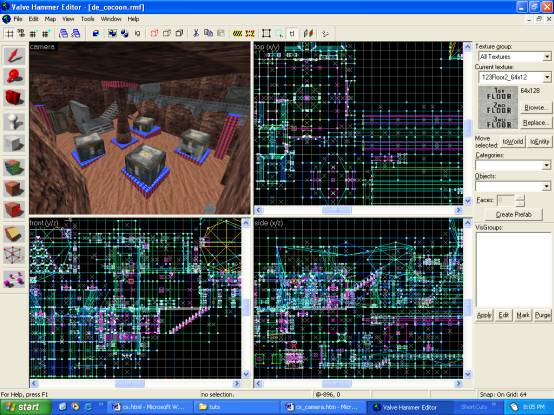554x415 pixels.
Task: Click top (x/y) view horizontal scrollbar thumb
Action: [x=336, y=211]
